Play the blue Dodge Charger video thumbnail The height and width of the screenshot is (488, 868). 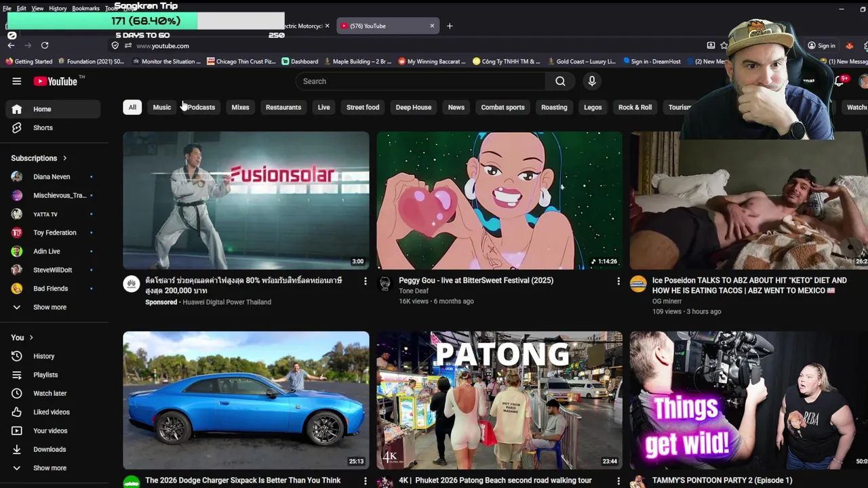tap(246, 401)
